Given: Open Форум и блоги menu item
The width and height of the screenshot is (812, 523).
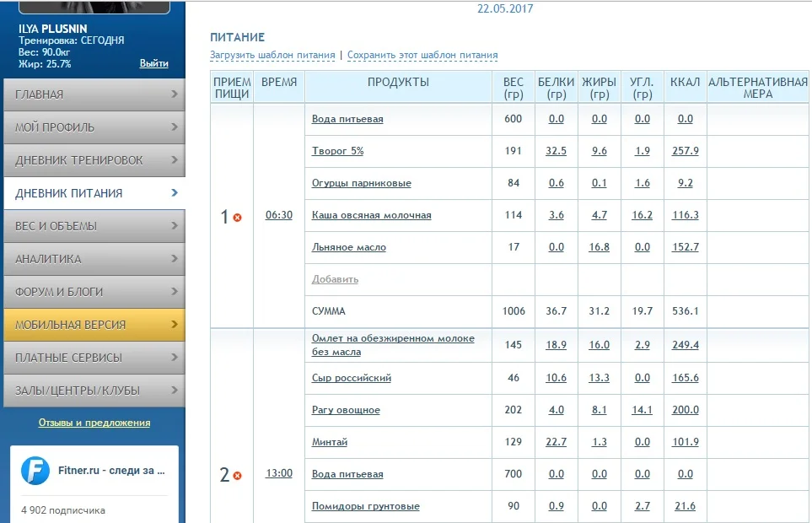Looking at the screenshot, I should pos(59,292).
